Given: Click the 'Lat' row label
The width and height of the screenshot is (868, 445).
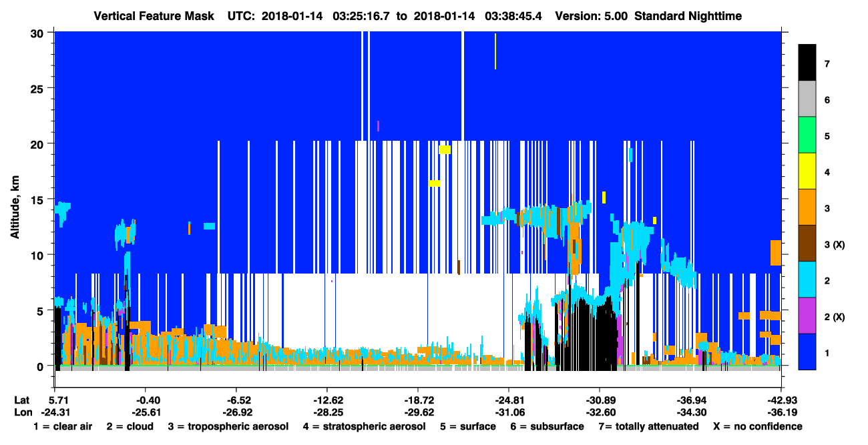Looking at the screenshot, I should 22,400.
